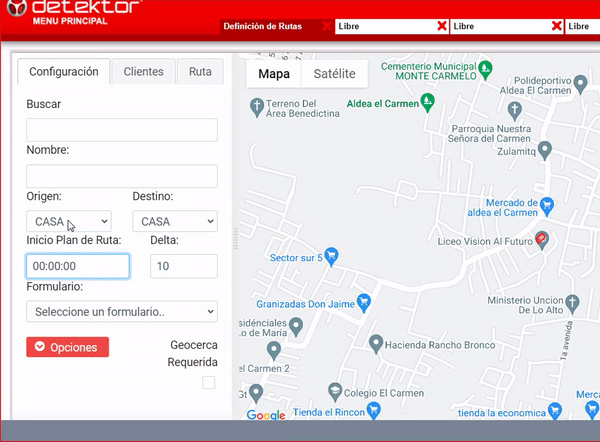Switch map to Mapa view
This screenshot has height=442, width=600.
click(274, 74)
